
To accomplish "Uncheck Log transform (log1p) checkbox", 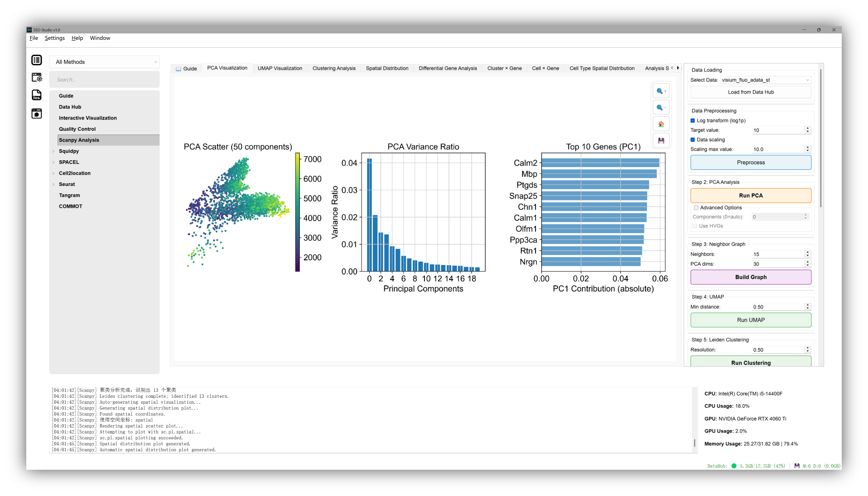I will [x=693, y=121].
